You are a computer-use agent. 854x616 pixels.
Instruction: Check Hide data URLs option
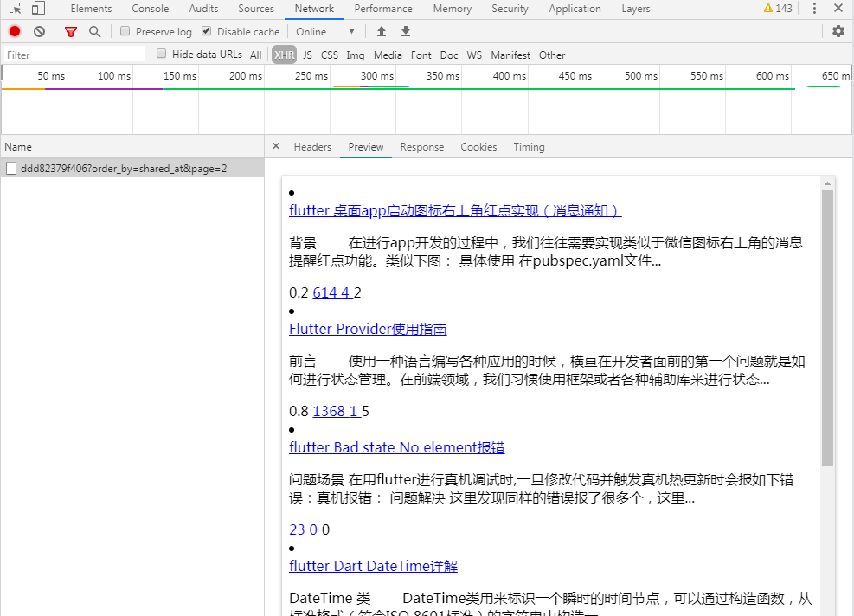coord(161,54)
